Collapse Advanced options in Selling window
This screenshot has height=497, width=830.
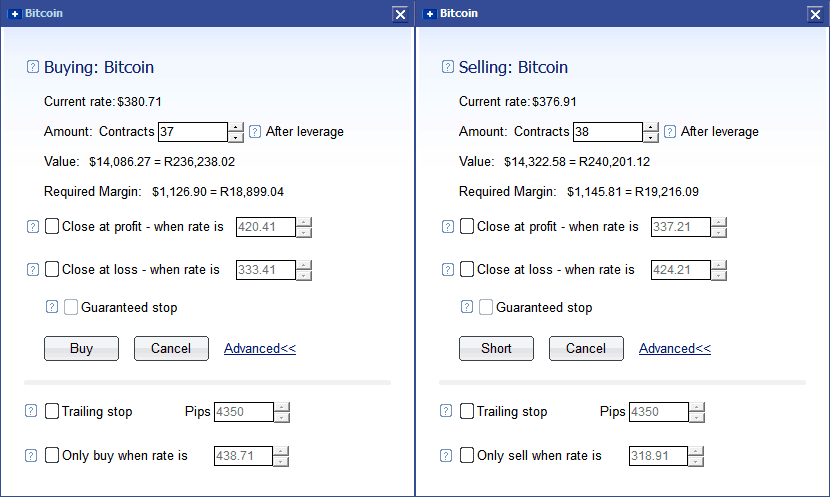(x=675, y=348)
